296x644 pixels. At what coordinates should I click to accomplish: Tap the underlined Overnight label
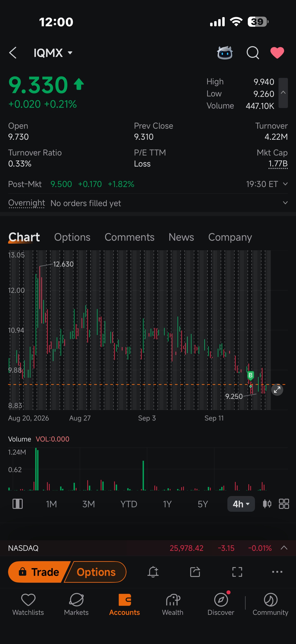pyautogui.click(x=27, y=203)
